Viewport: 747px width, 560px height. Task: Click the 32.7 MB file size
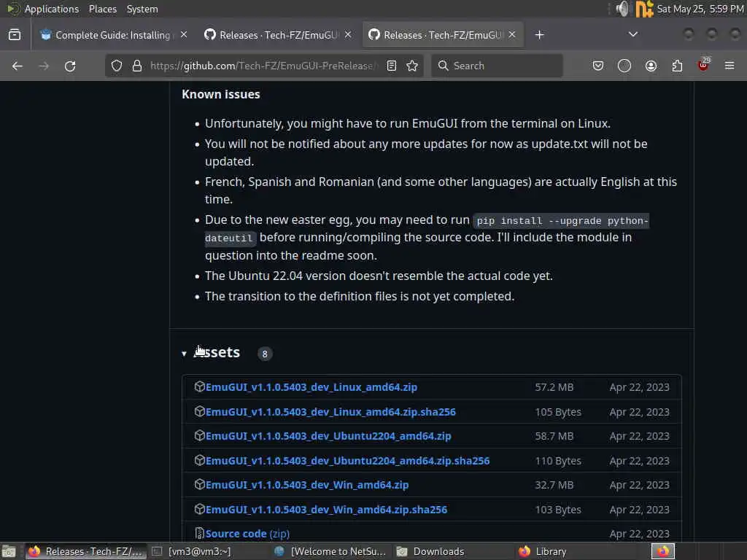pyautogui.click(x=554, y=485)
